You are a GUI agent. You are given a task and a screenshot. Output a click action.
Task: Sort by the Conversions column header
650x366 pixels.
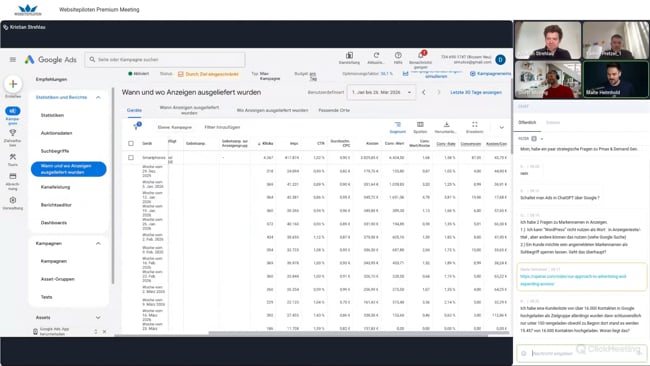pos(471,143)
